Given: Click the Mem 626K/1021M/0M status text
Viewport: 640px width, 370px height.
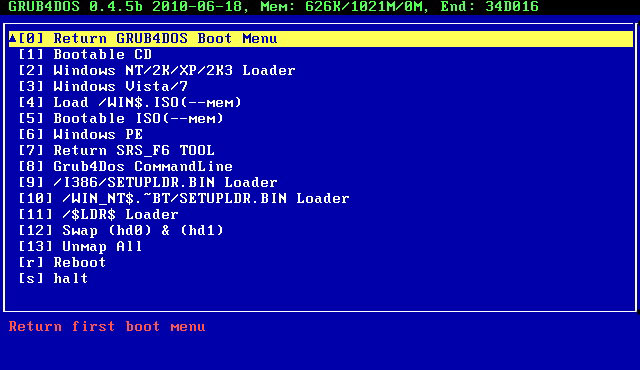Looking at the screenshot, I should (x=344, y=7).
